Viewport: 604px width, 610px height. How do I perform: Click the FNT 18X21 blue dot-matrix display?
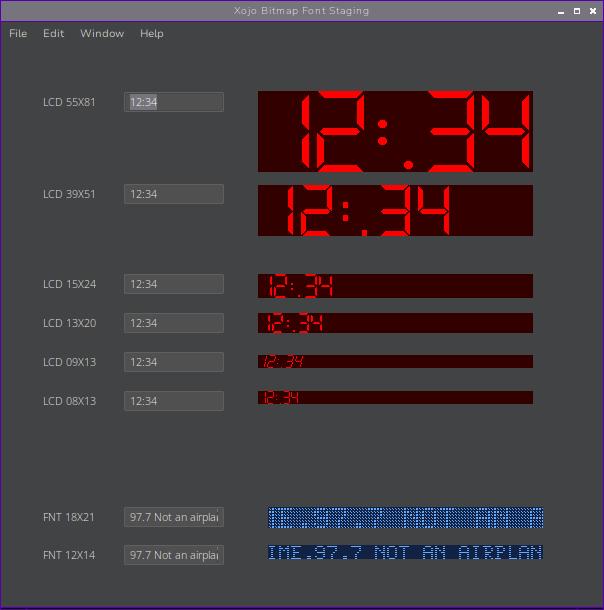406,517
